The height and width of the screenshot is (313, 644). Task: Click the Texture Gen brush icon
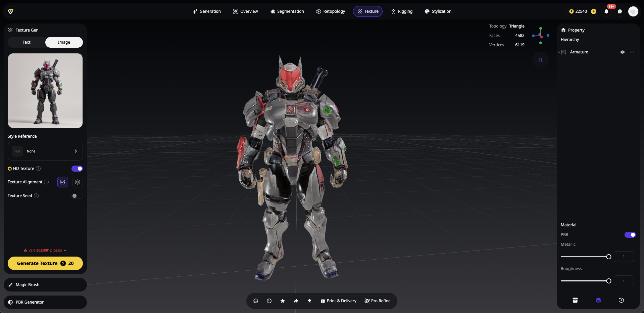point(10,30)
